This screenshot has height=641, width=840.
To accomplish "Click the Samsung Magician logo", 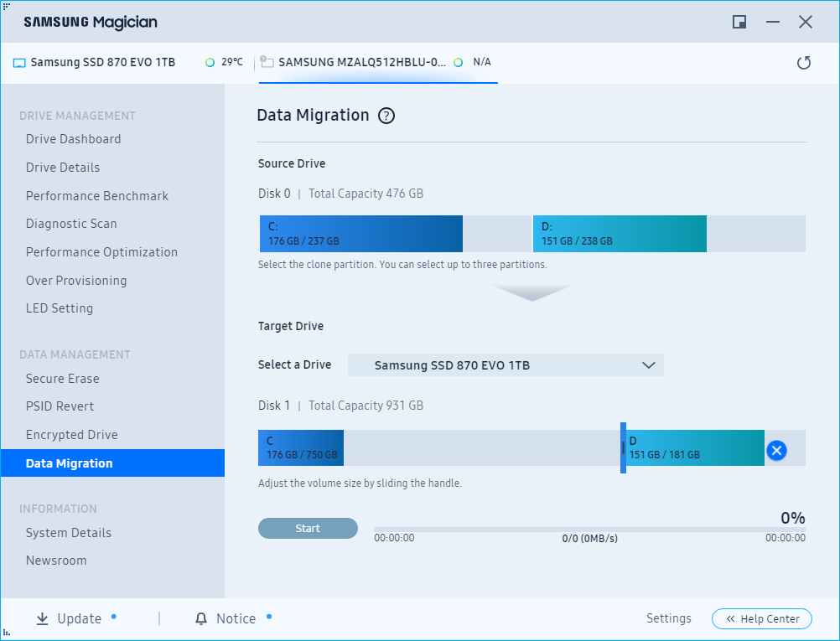I will [91, 22].
